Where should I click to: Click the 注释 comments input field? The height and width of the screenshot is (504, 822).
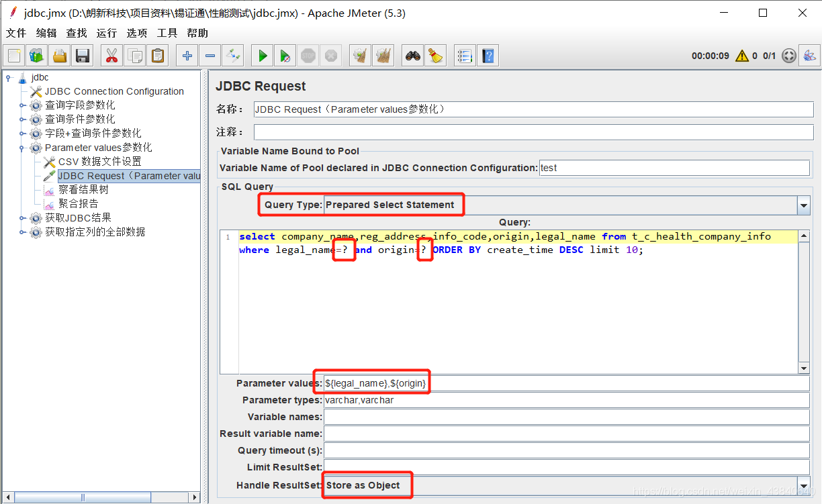click(534, 132)
